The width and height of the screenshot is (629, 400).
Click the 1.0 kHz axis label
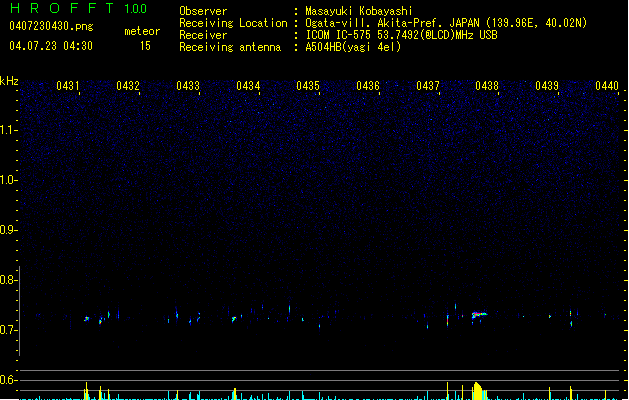click(8, 180)
